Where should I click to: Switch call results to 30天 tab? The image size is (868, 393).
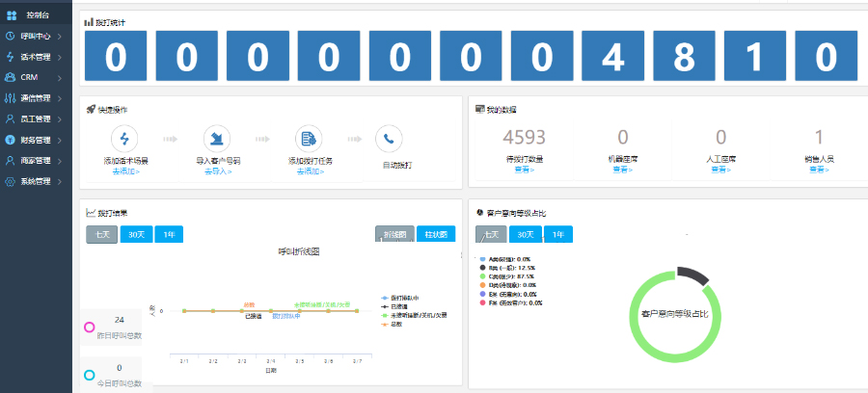point(134,234)
